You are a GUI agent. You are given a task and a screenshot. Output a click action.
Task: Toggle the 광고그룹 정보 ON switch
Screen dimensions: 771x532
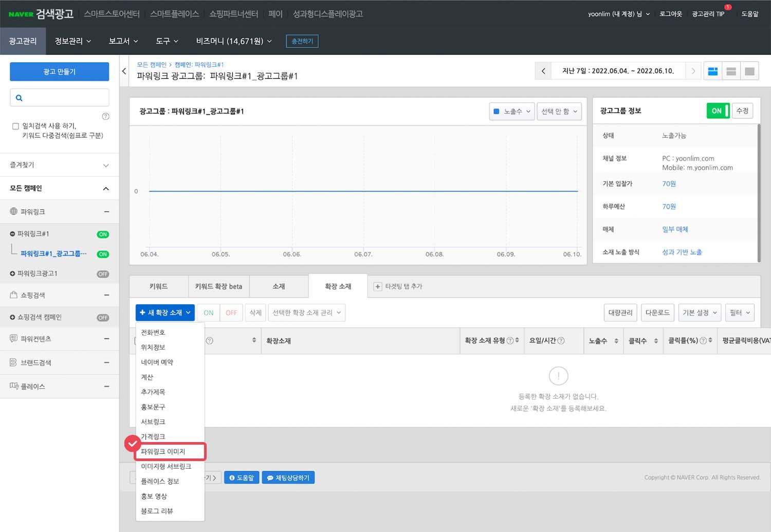click(x=718, y=111)
